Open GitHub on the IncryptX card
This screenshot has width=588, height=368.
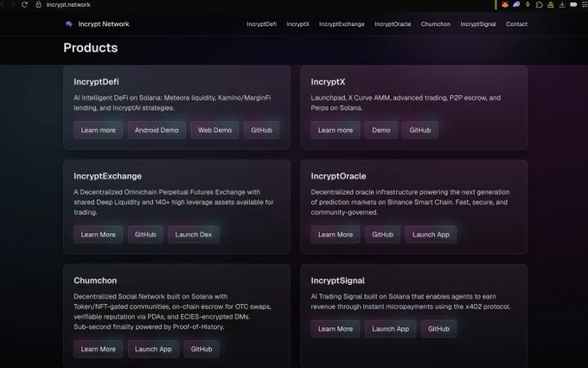(420, 130)
